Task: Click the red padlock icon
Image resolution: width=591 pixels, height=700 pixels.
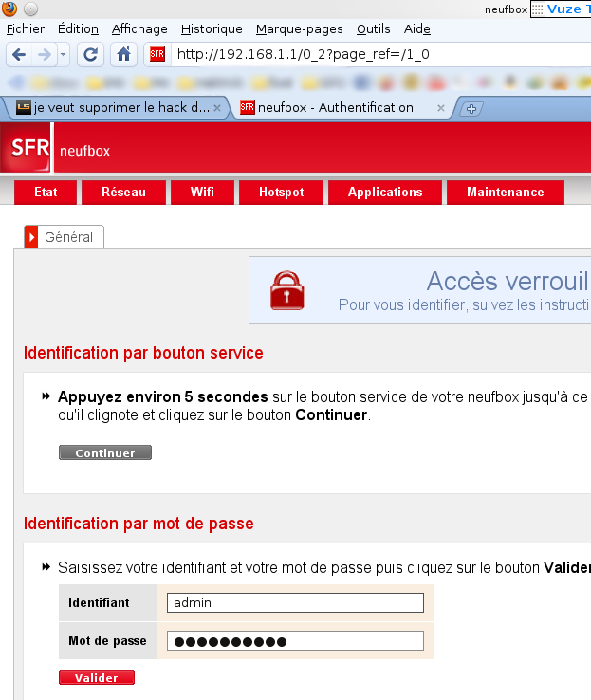Action: (x=287, y=290)
